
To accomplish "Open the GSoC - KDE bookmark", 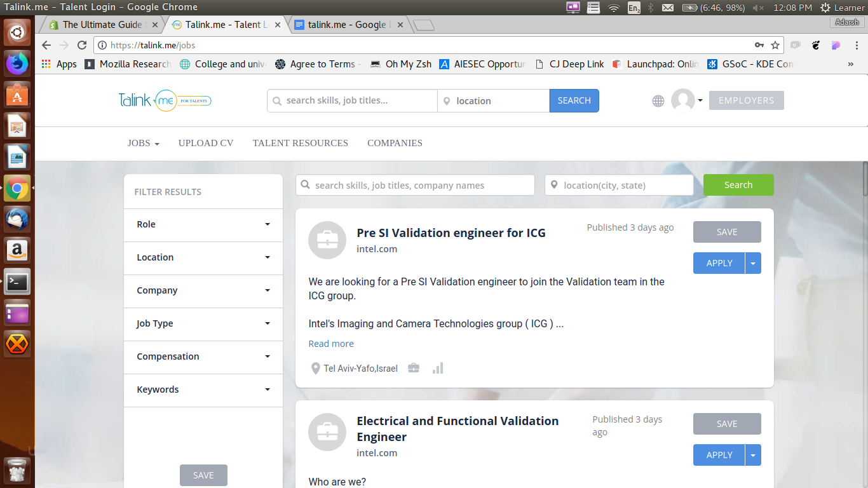I will [750, 64].
